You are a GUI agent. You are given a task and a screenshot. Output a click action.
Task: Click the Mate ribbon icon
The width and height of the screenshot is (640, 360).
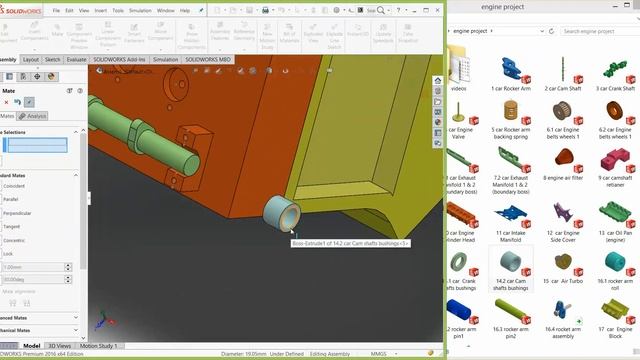[57, 31]
